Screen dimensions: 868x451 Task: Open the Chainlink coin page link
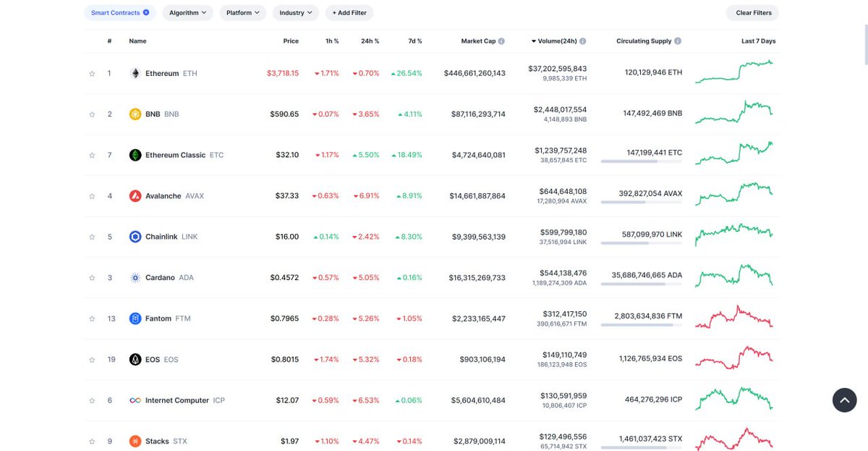point(171,237)
